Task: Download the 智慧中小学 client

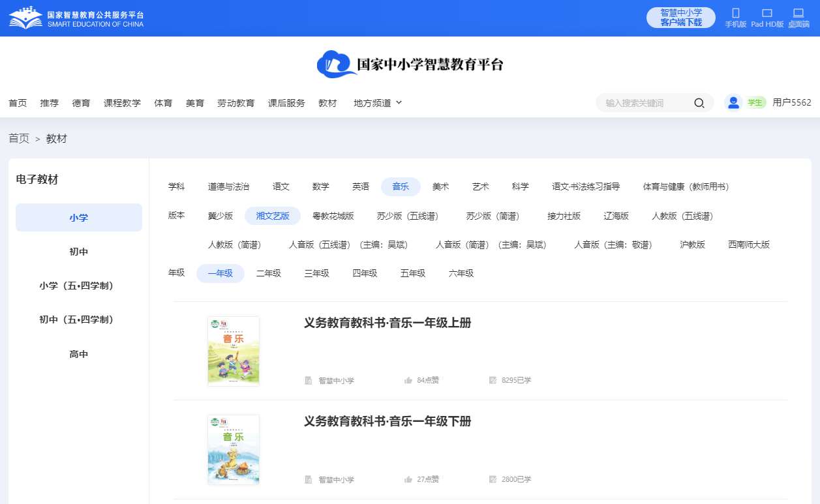Action: pyautogui.click(x=681, y=18)
